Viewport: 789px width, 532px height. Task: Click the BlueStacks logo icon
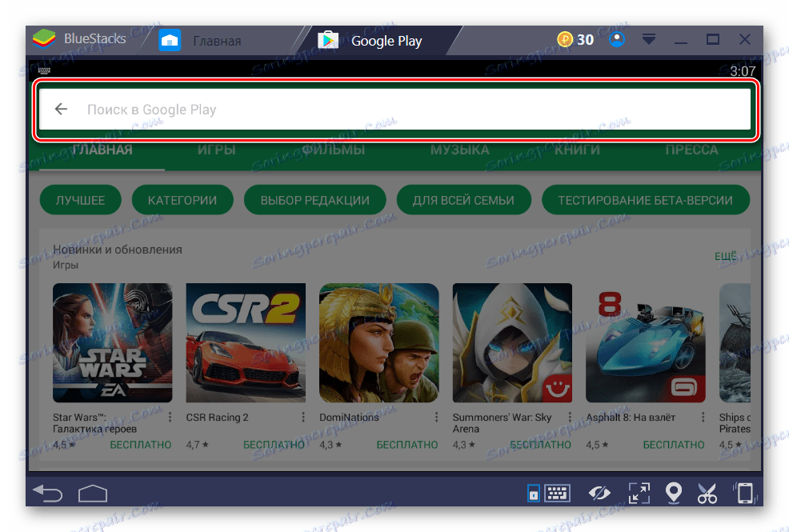44,39
